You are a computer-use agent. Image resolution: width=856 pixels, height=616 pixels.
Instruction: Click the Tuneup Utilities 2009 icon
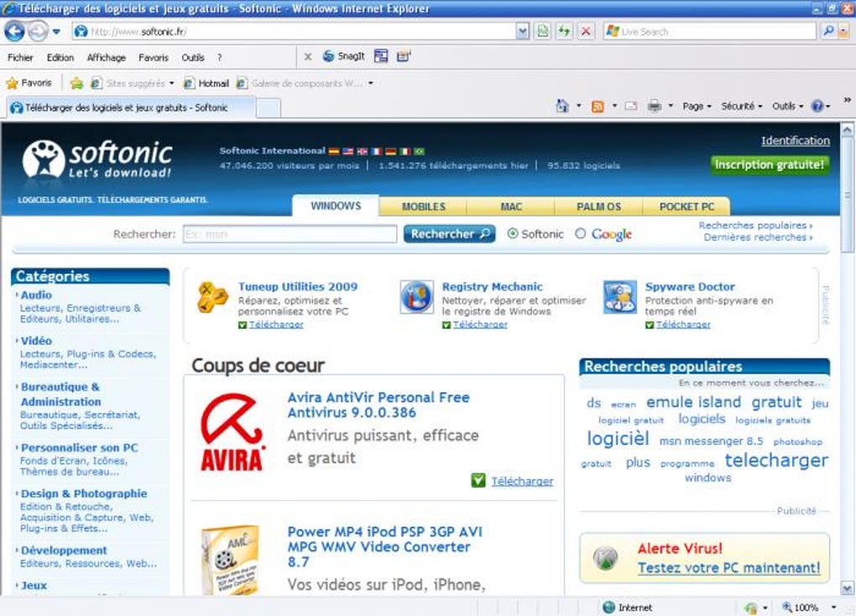tap(212, 297)
